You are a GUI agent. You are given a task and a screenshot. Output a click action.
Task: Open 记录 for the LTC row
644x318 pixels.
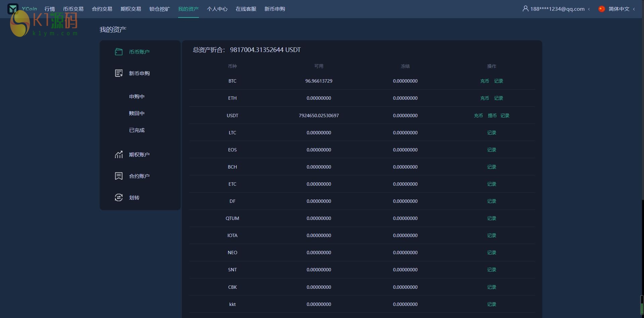492,133
